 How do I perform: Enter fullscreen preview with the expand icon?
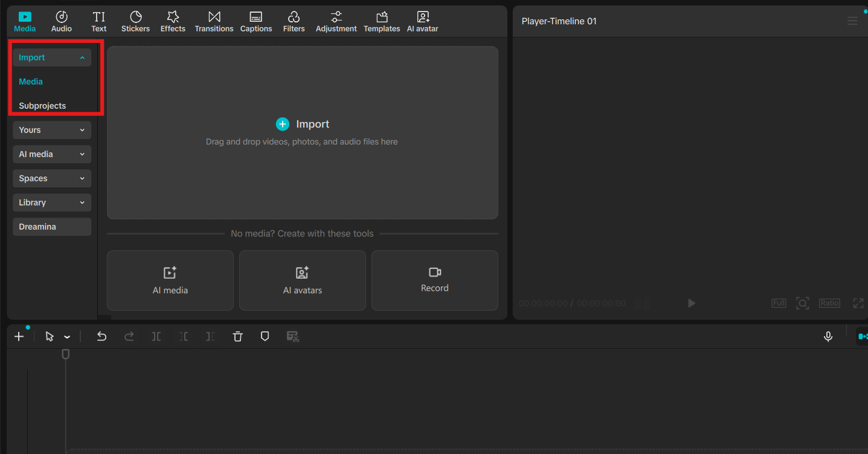(858, 303)
